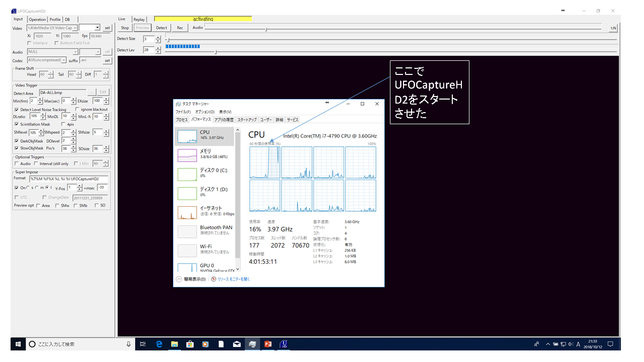Enable ignore blackout checkbox
This screenshot has height=362, width=644.
click(77, 109)
